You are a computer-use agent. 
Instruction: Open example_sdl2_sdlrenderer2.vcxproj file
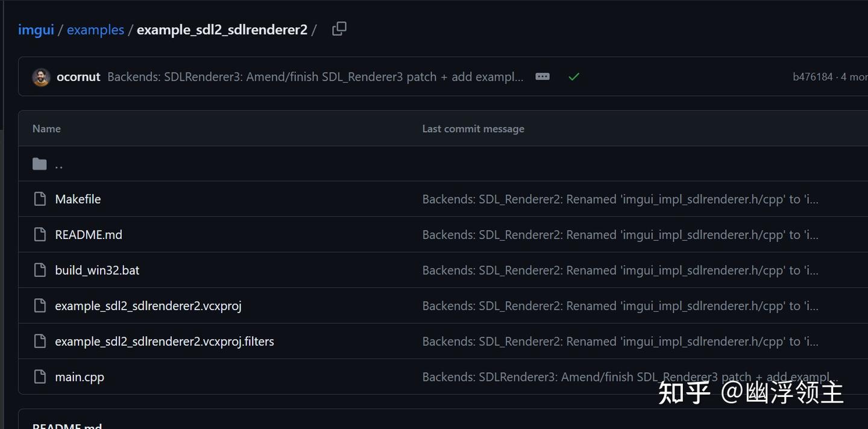pyautogui.click(x=148, y=306)
